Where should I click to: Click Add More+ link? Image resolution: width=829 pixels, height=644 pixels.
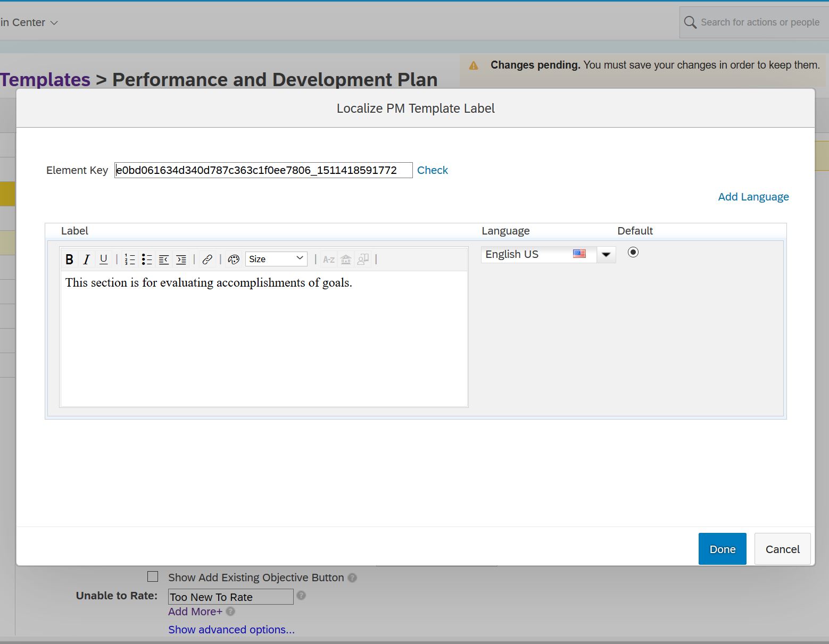[195, 612]
